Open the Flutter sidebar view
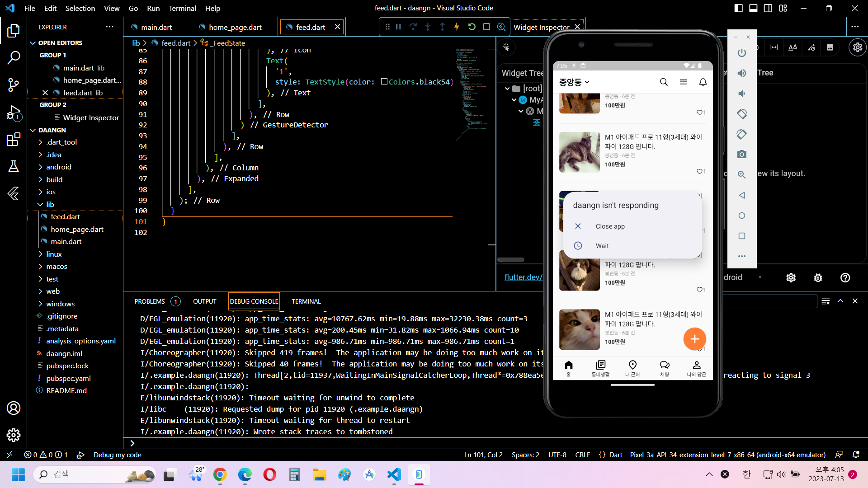868x488 pixels. point(14,193)
